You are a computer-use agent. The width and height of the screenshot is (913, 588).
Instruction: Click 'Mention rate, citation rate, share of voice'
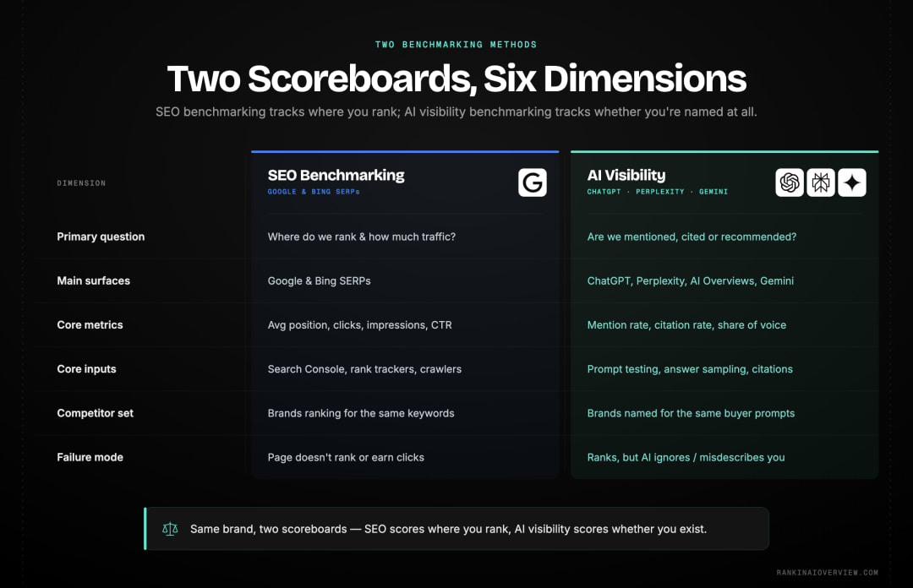[x=686, y=325]
